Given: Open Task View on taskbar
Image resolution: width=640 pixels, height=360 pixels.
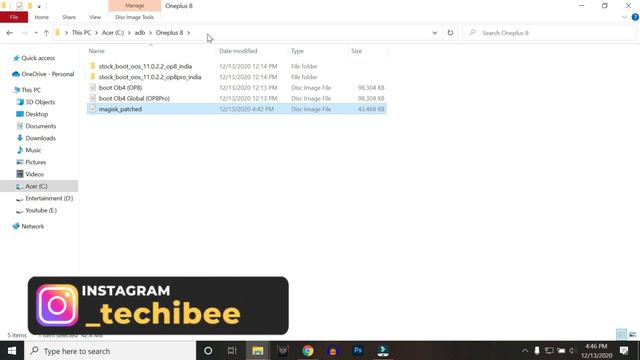Looking at the screenshot, I should point(232,351).
